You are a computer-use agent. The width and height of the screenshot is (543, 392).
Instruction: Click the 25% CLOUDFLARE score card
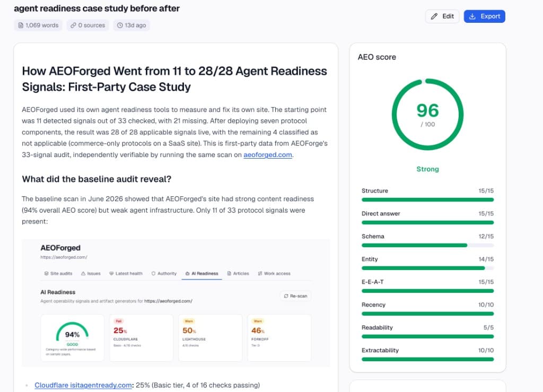[141, 338]
